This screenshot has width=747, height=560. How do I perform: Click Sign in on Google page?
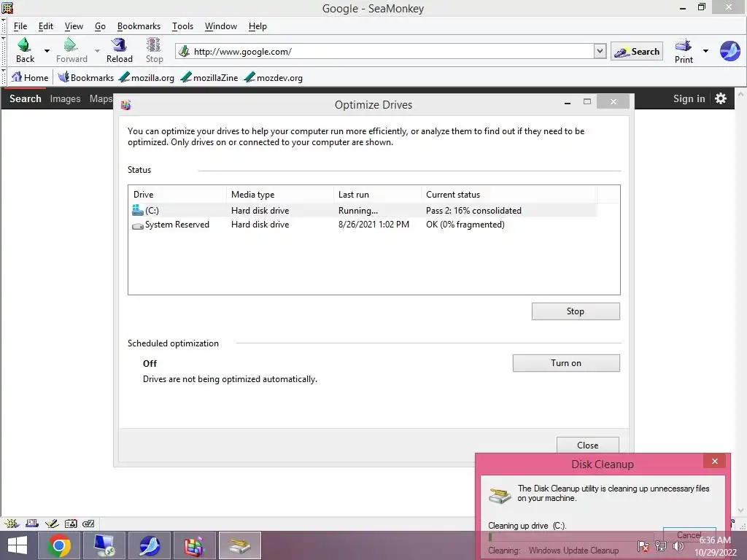[x=689, y=98]
